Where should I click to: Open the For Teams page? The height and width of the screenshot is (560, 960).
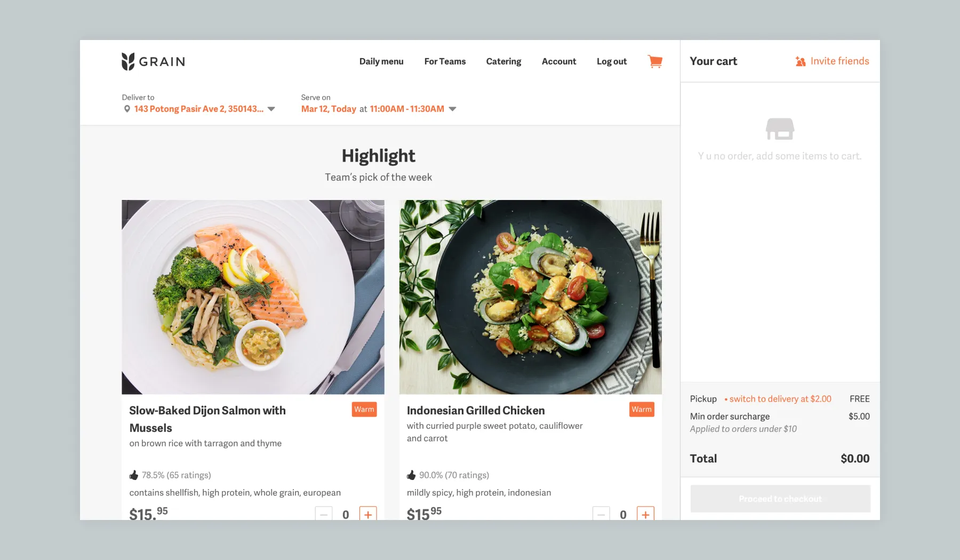point(445,61)
